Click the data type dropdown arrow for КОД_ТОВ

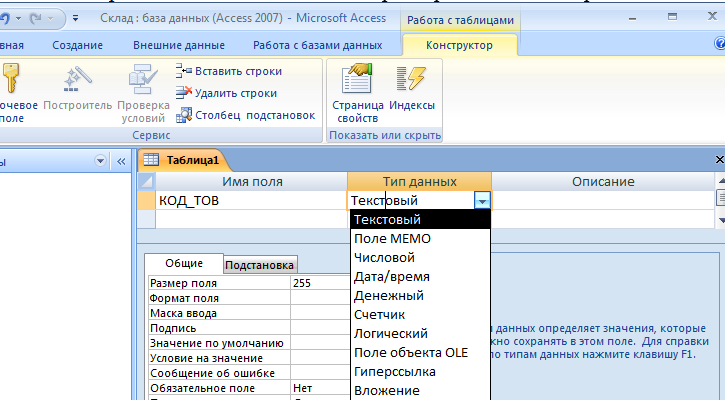click(x=482, y=201)
